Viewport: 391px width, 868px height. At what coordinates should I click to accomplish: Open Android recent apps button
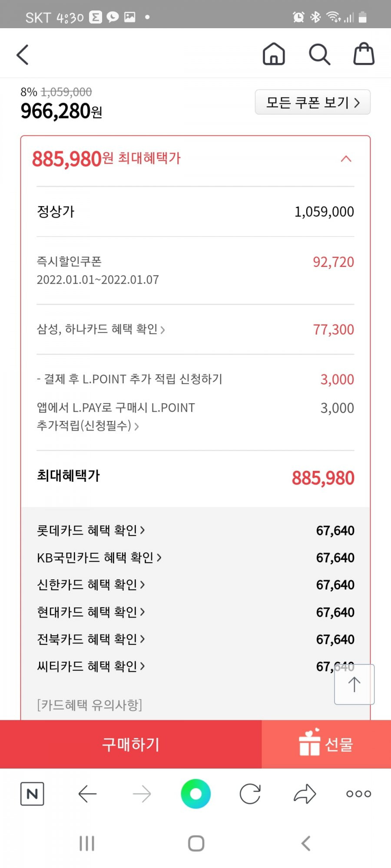tap(87, 844)
